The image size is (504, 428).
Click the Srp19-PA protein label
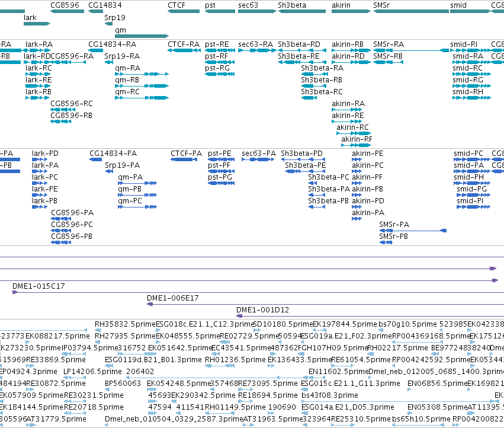pyautogui.click(x=122, y=165)
